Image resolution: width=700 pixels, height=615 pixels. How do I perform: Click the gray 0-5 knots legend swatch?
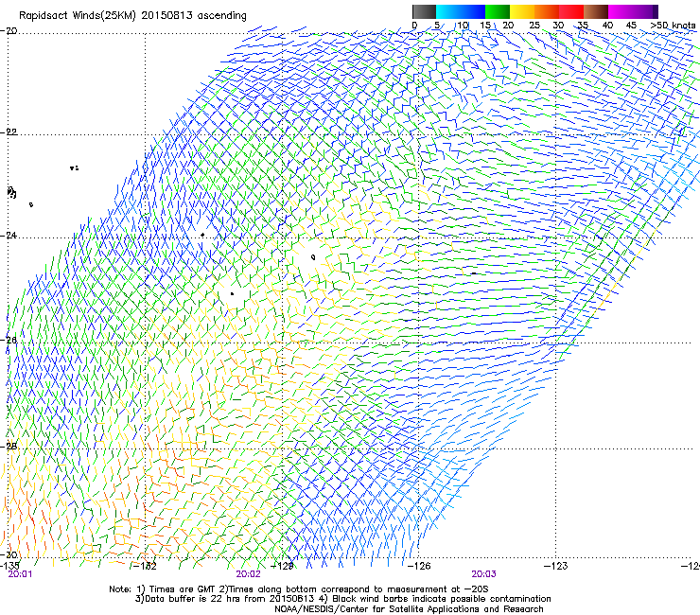(424, 11)
